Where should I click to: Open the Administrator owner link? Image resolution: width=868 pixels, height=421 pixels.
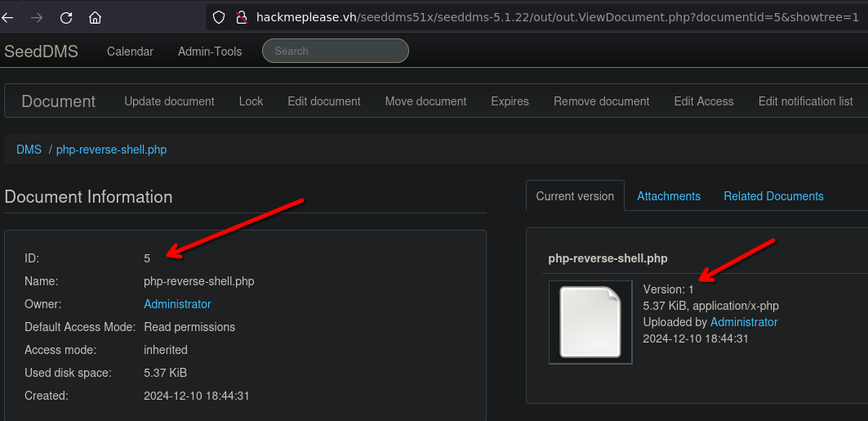177,304
